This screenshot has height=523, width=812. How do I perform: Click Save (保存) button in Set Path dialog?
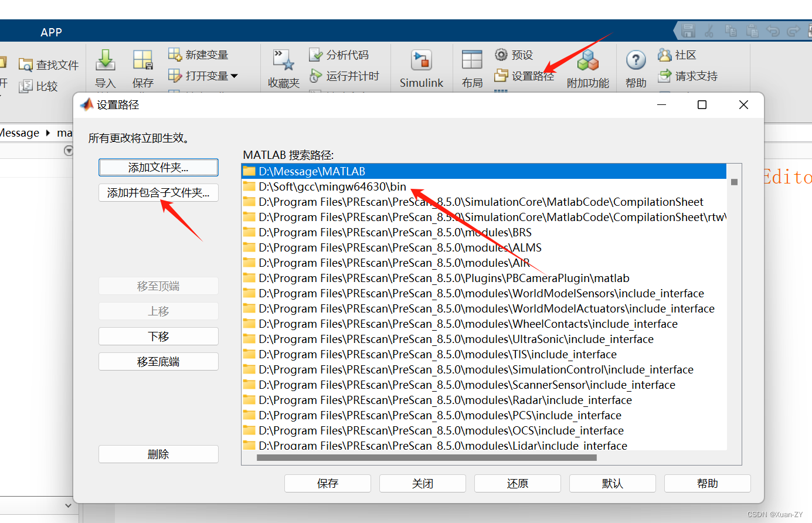click(x=328, y=484)
